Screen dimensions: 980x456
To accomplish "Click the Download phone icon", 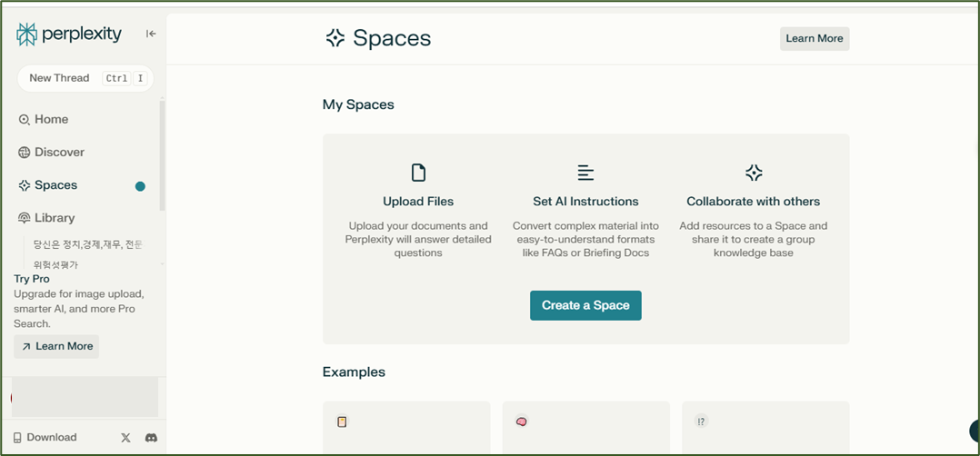I will click(17, 438).
